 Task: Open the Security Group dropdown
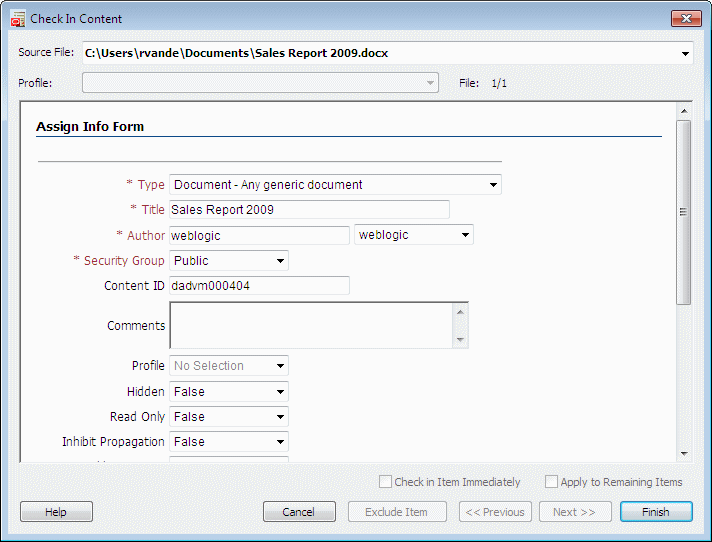(280, 261)
